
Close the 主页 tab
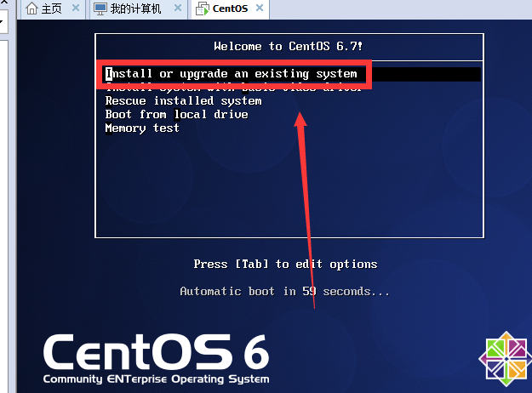pyautogui.click(x=76, y=8)
